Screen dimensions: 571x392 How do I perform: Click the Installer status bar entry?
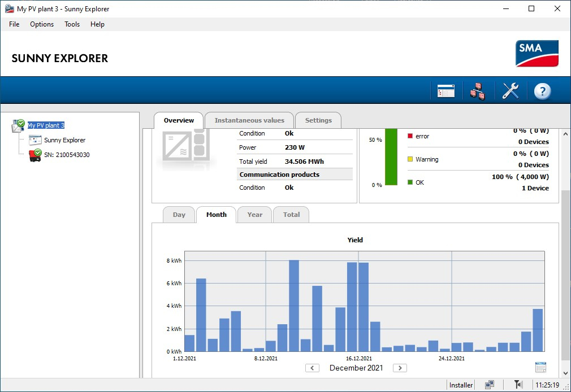461,385
